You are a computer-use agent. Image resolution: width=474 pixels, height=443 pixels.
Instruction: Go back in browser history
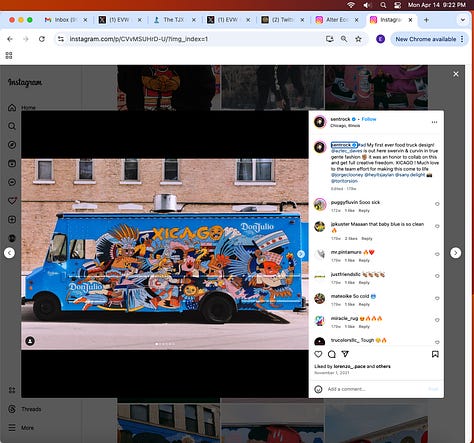click(x=10, y=39)
